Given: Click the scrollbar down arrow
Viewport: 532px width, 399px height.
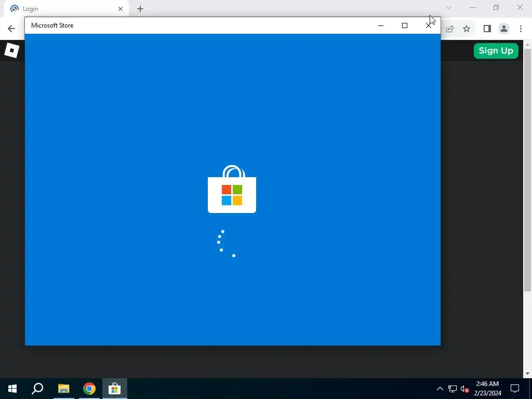Looking at the screenshot, I should pos(527,374).
